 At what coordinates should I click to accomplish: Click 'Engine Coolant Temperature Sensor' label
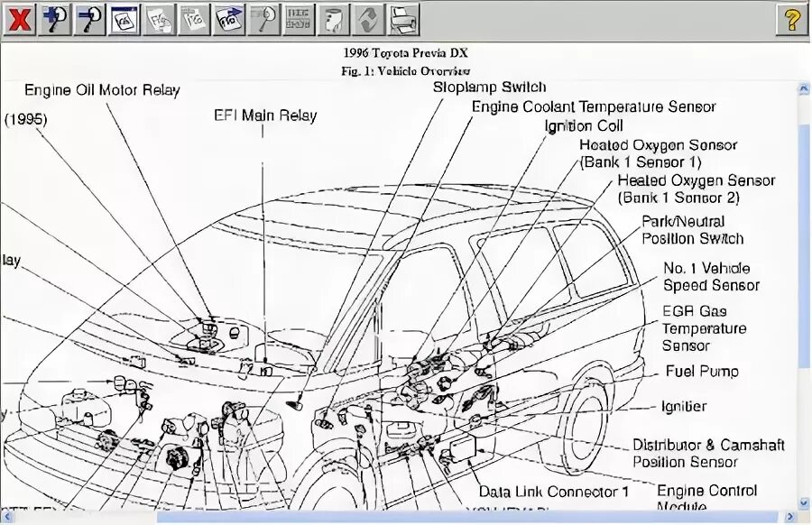point(594,106)
